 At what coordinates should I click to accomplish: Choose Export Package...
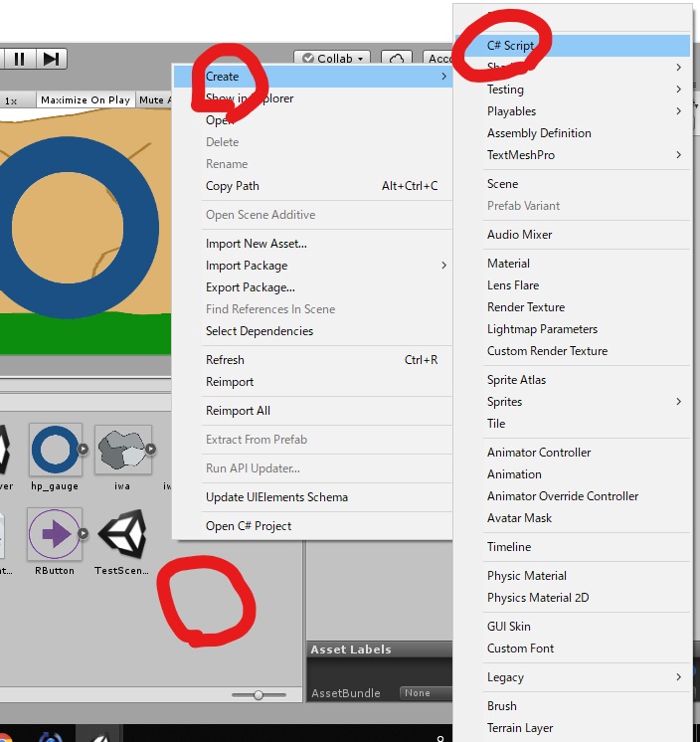pos(313,287)
